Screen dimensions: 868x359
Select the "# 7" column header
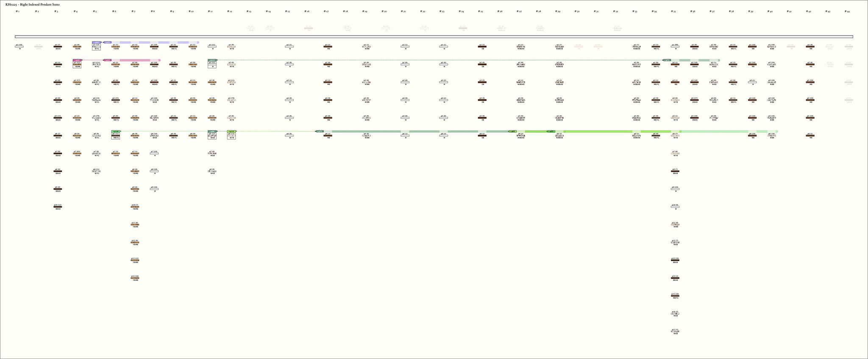tap(133, 11)
